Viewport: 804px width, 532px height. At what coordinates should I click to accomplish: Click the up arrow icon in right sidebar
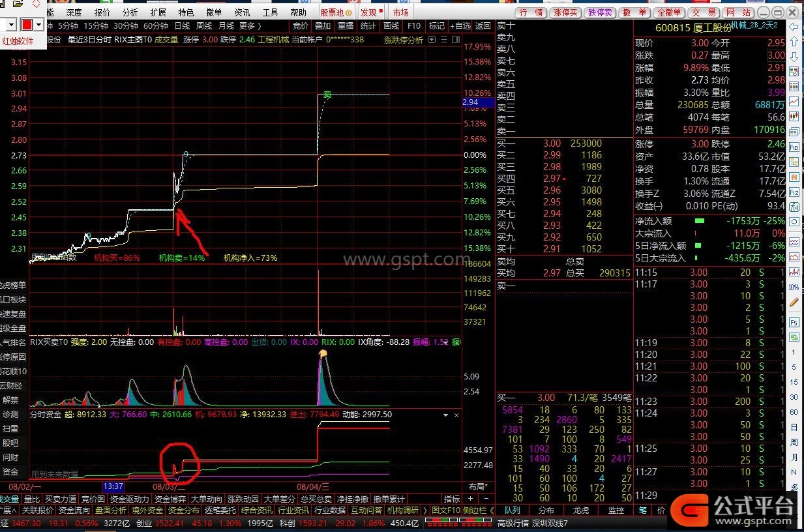(x=794, y=42)
